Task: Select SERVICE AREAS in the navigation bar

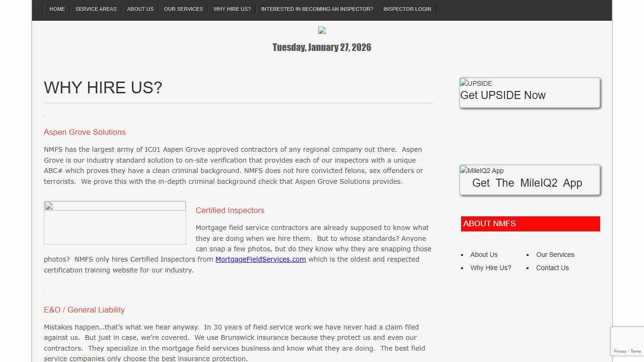Action: [96, 8]
